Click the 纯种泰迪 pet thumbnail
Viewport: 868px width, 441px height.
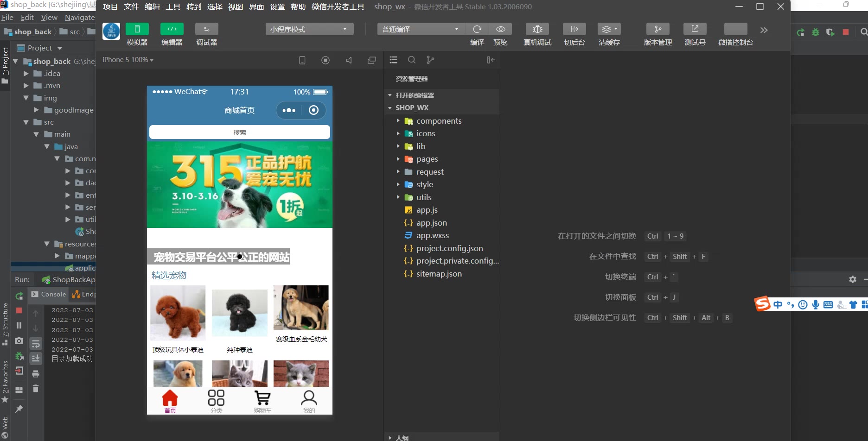239,313
